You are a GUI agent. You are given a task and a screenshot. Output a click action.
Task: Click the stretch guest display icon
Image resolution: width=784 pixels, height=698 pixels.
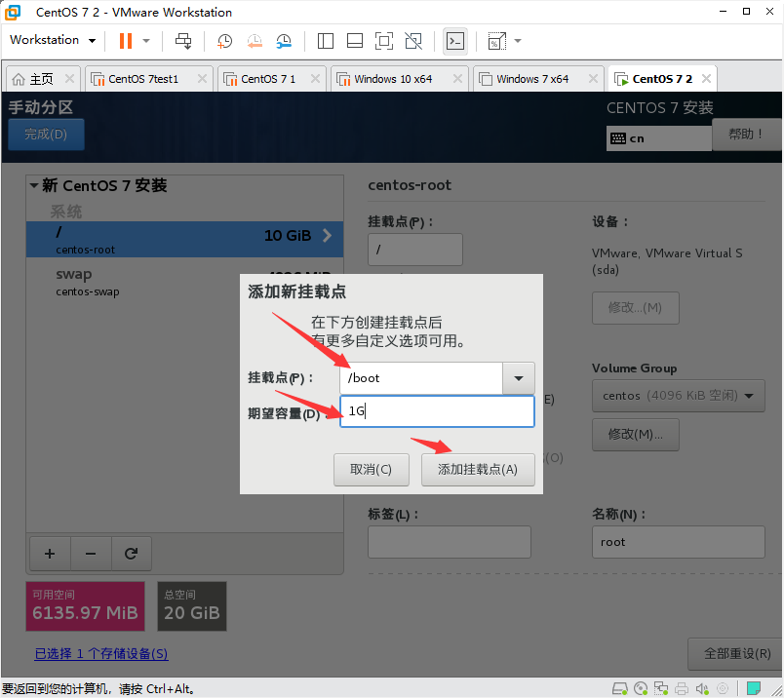click(x=496, y=41)
